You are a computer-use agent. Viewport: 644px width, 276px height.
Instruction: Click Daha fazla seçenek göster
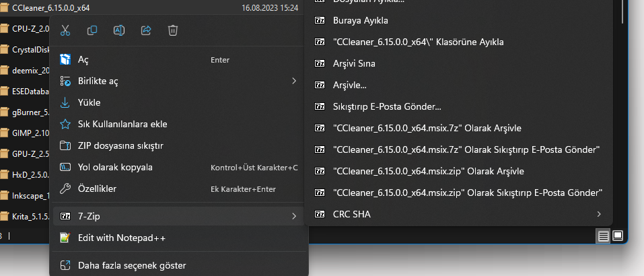point(179,265)
